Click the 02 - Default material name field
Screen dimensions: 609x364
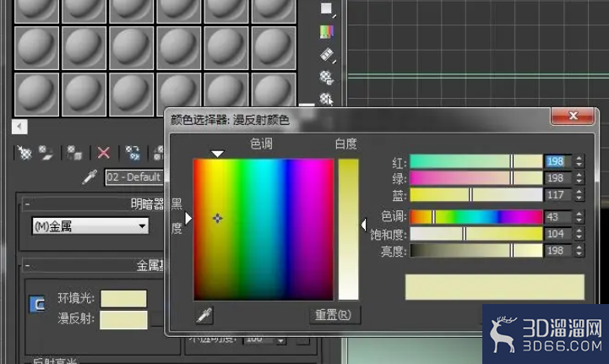click(x=134, y=177)
